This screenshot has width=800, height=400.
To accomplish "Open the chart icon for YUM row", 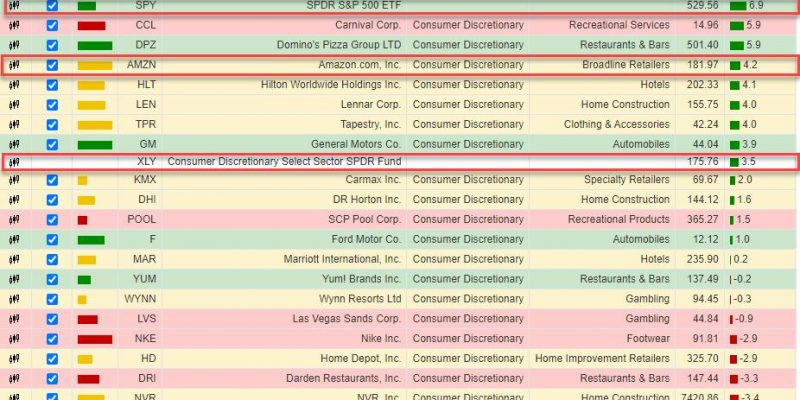I will coord(14,280).
